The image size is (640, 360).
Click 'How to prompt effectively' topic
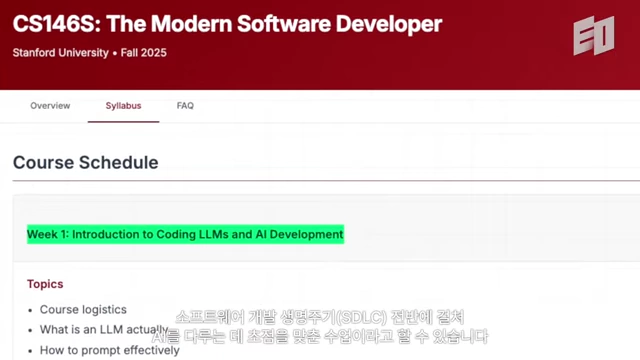tap(110, 350)
